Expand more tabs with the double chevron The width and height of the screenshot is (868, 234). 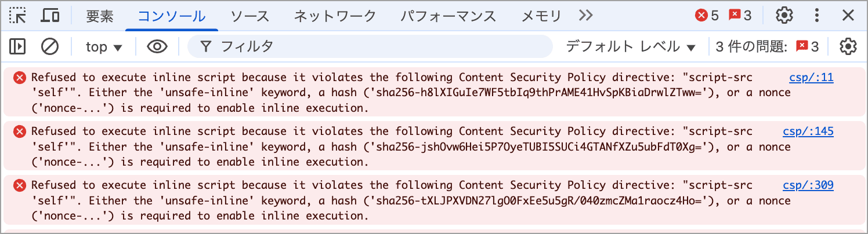tap(586, 16)
